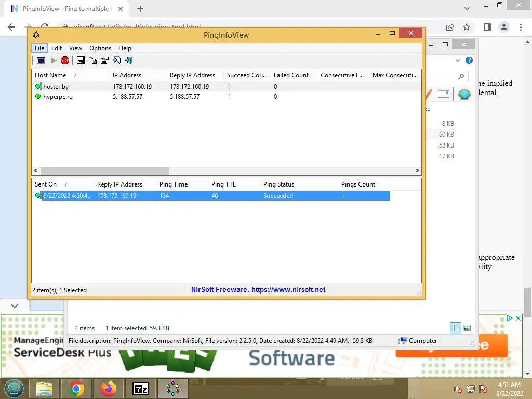The image size is (532, 399).
Task: Open the Edit menu
Action: (56, 48)
